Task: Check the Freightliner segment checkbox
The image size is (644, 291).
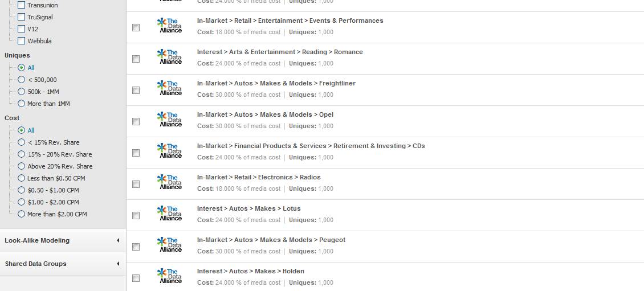Action: [x=136, y=91]
